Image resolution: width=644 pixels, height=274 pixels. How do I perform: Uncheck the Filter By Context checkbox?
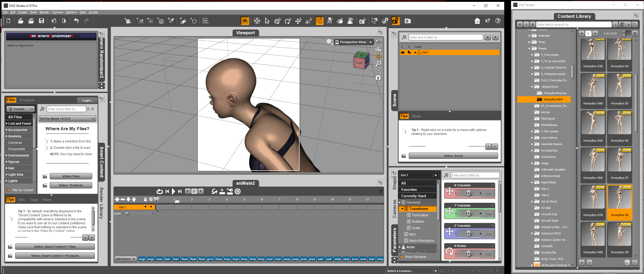[9, 190]
